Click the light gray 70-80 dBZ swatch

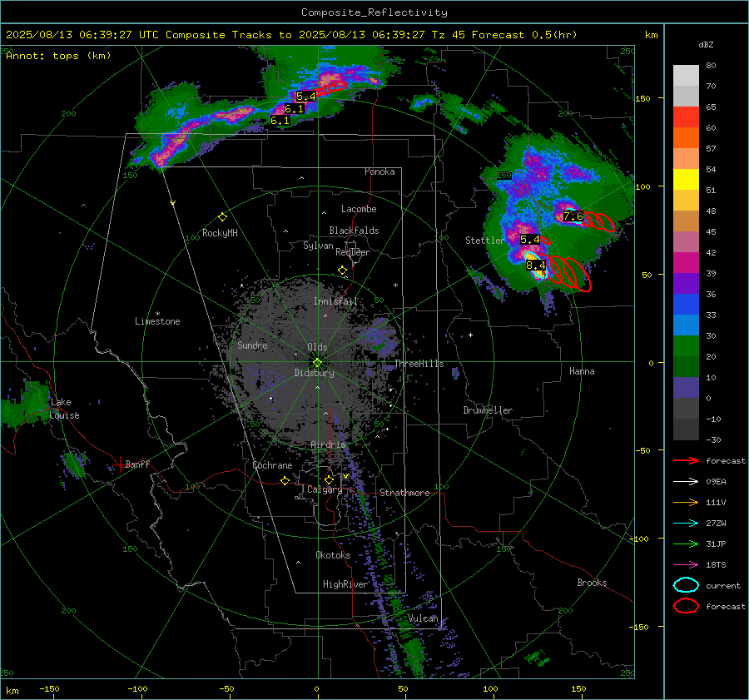tap(686, 75)
